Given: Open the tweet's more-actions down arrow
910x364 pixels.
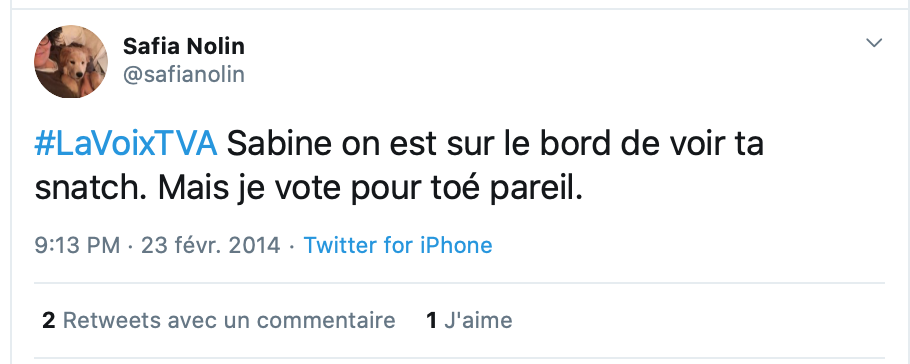Looking at the screenshot, I should [x=874, y=43].
